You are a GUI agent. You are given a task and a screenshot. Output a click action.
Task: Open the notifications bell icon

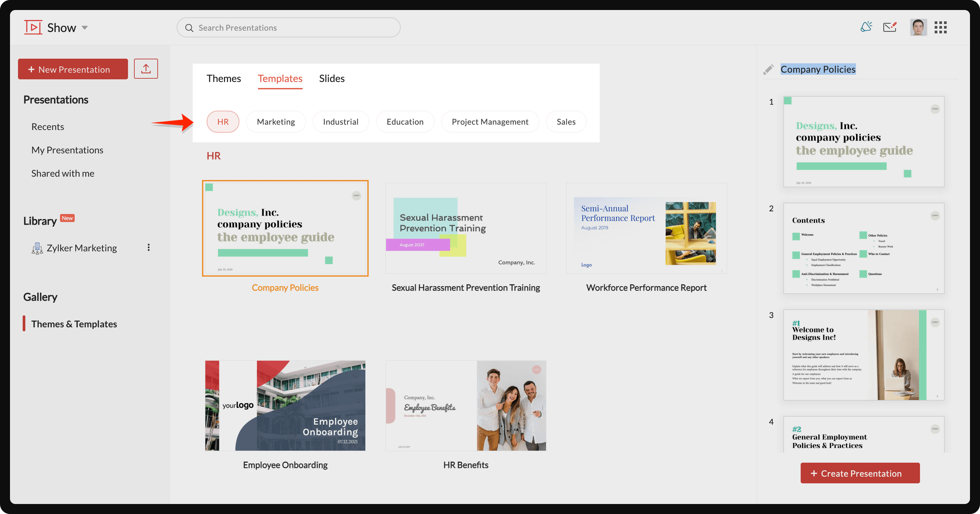[x=866, y=27]
